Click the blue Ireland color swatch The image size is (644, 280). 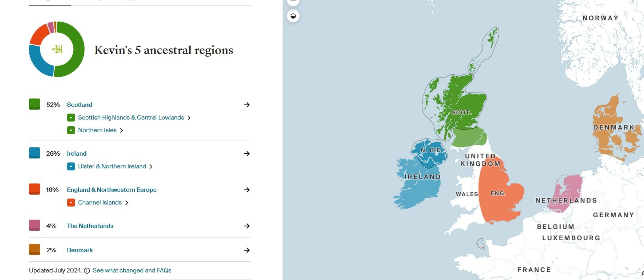pyautogui.click(x=35, y=153)
